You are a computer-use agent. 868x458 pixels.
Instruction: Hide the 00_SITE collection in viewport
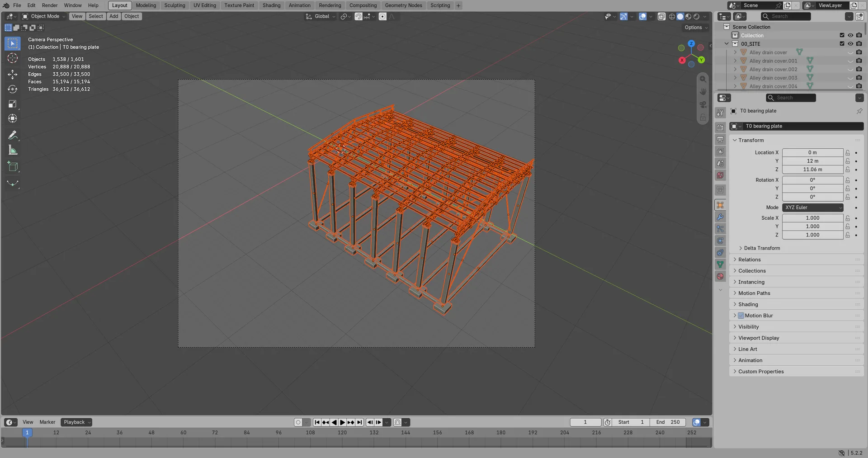pos(850,44)
